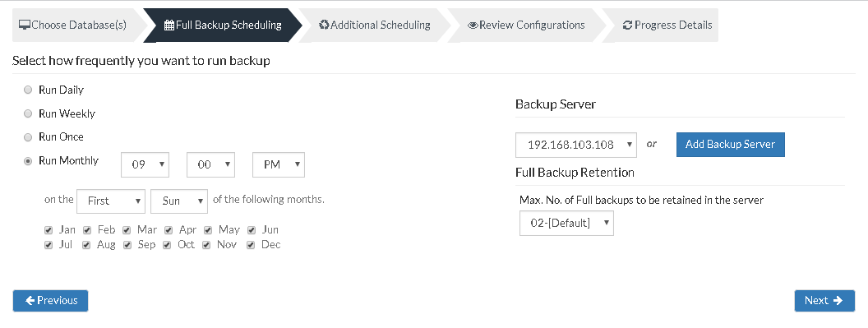Click the right arrow icon on Next button
The width and height of the screenshot is (868, 328).
pos(838,300)
